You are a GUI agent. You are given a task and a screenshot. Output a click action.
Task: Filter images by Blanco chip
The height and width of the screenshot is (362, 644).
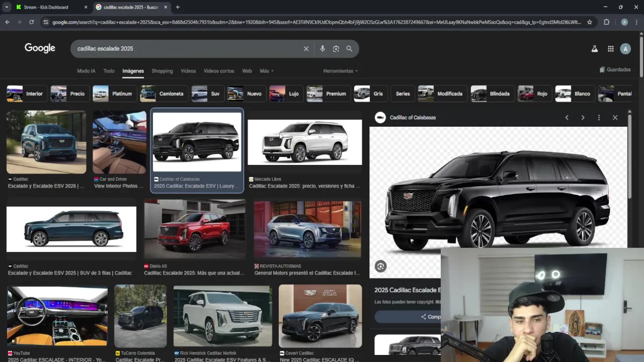point(574,94)
